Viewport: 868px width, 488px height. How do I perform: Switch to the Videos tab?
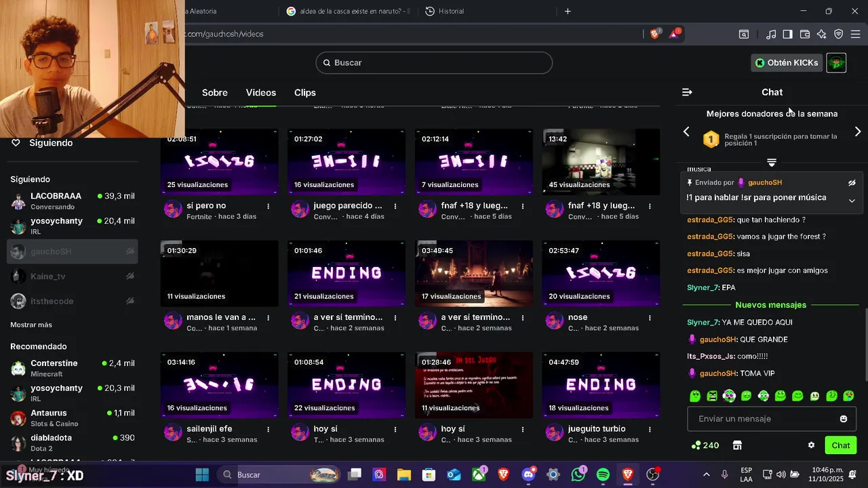pyautogui.click(x=261, y=93)
